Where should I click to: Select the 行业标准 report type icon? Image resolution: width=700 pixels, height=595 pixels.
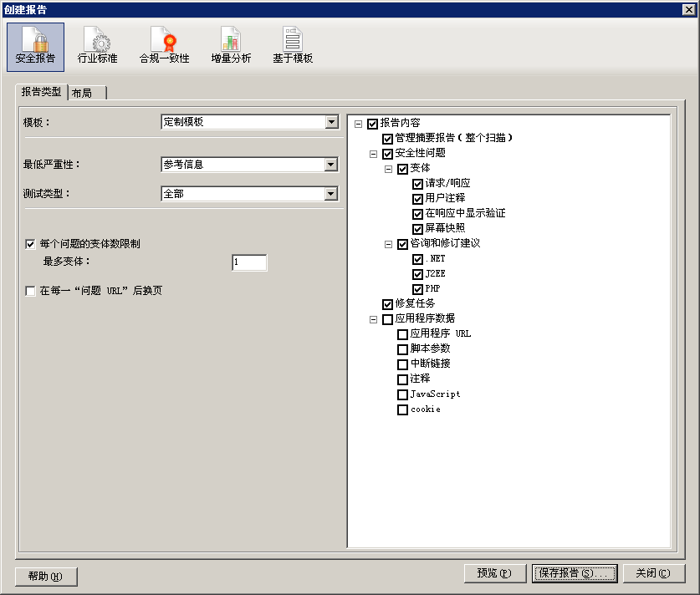point(97,47)
